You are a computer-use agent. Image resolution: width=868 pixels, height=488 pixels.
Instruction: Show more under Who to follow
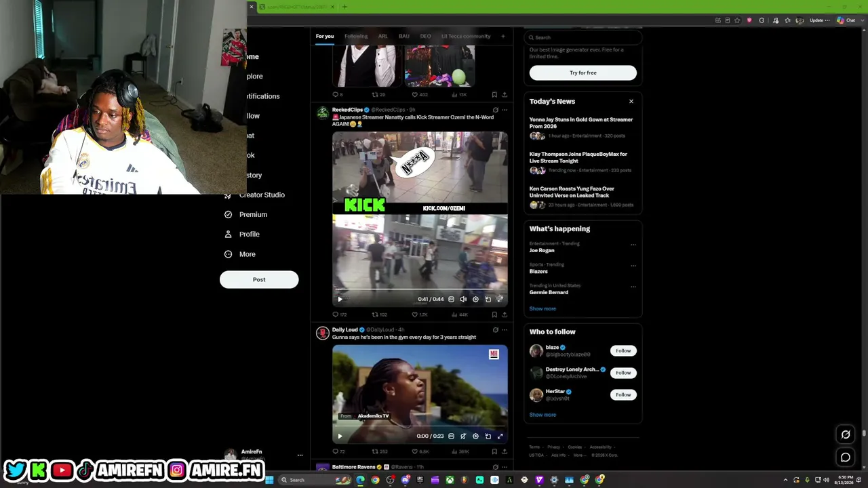542,415
